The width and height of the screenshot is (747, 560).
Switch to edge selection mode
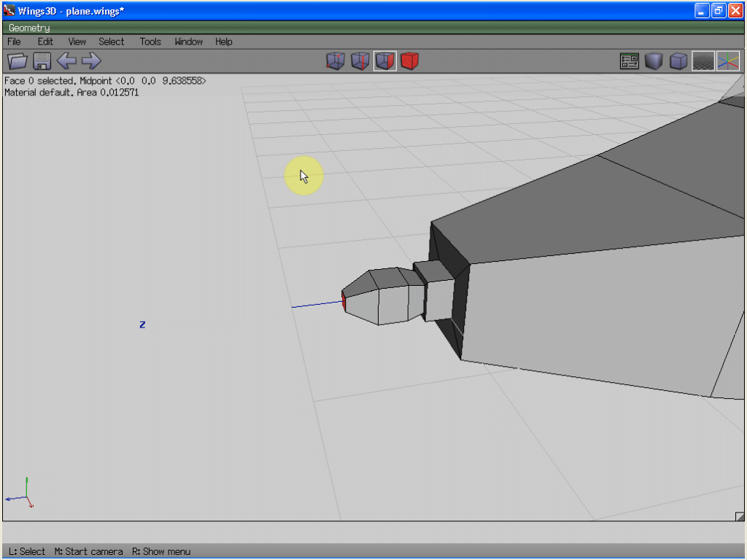[x=360, y=61]
